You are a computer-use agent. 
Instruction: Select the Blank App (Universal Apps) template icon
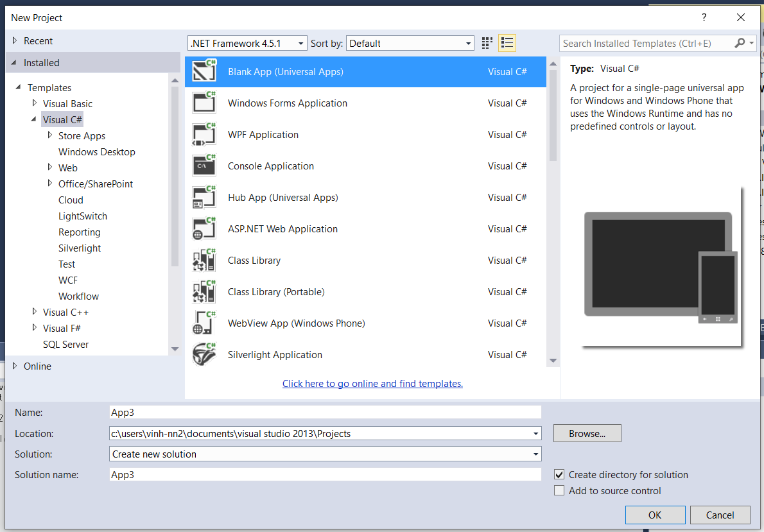click(x=204, y=71)
